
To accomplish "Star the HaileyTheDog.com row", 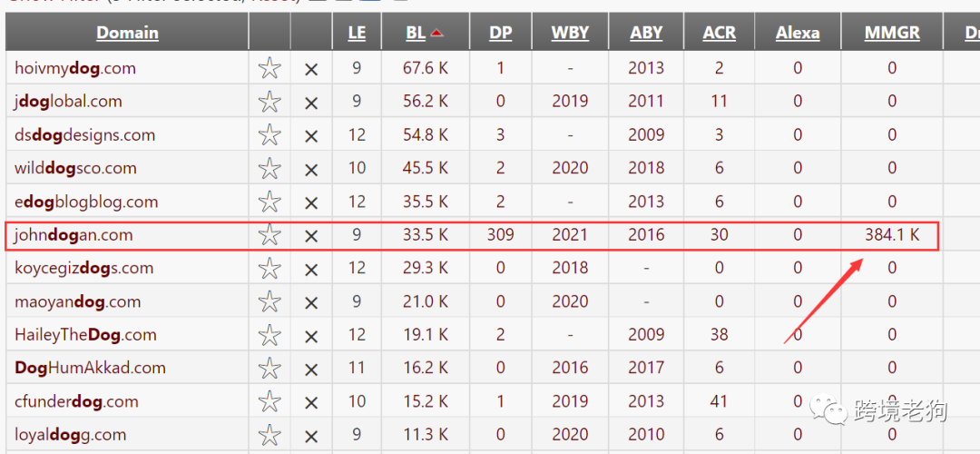I will click(x=269, y=335).
